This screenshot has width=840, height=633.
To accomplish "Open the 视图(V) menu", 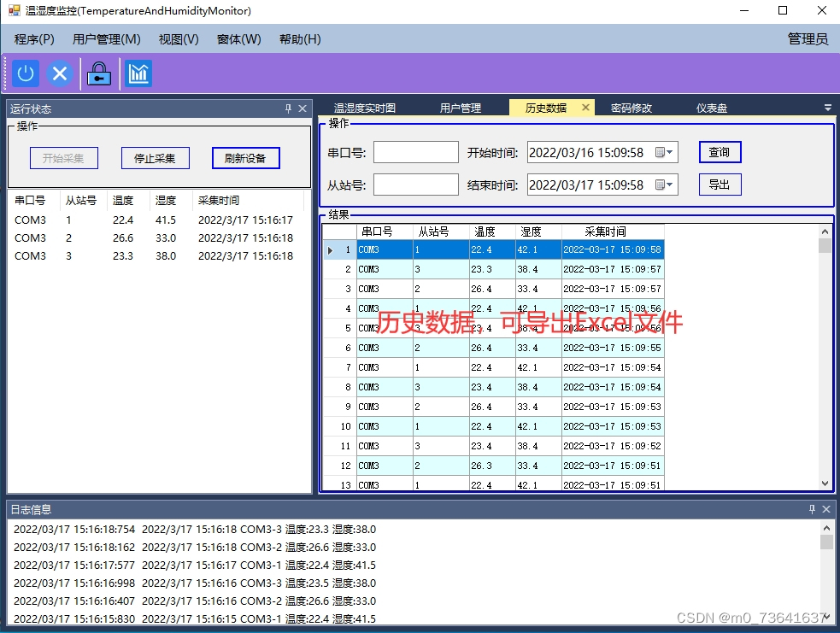I will (179, 39).
